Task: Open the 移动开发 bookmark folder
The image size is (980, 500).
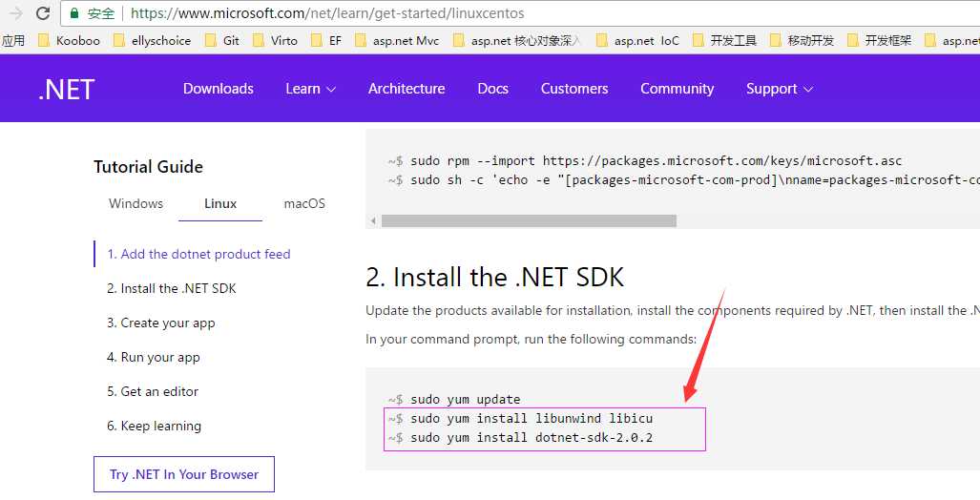Action: pos(802,41)
